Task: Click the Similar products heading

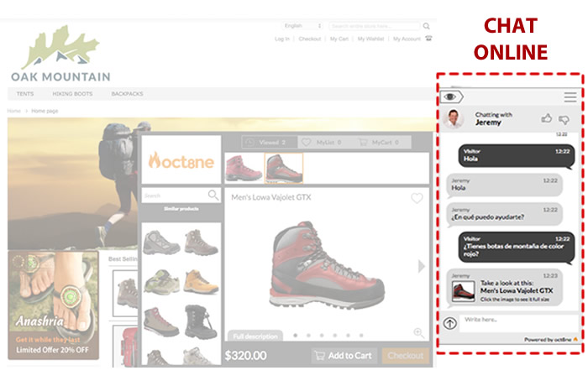Action: point(181,209)
